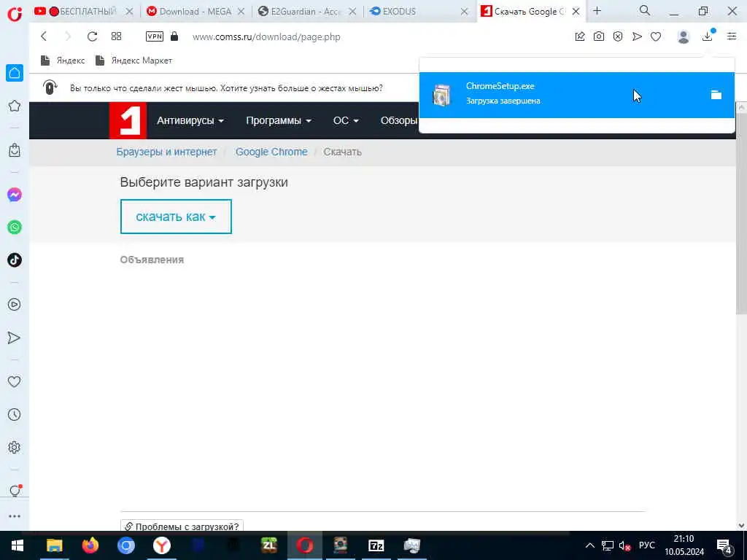Open the ad blocker shield icon
Viewport: 747px width, 560px height.
coord(618,36)
